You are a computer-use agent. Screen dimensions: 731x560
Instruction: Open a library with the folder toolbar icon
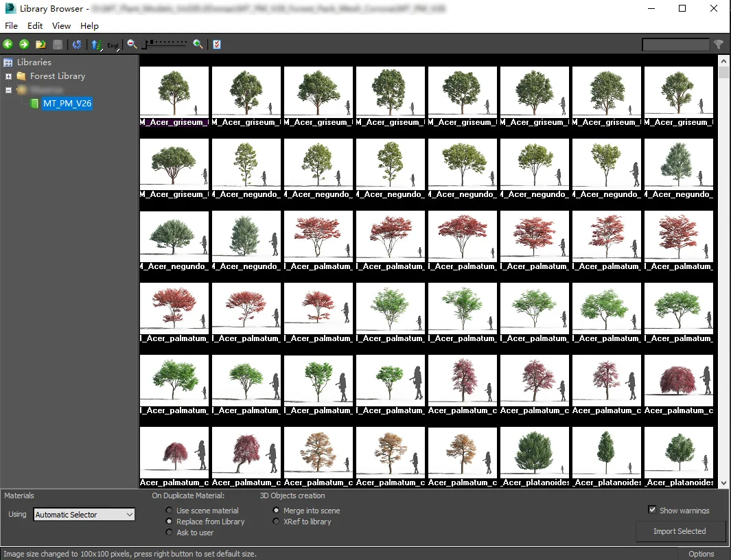40,44
